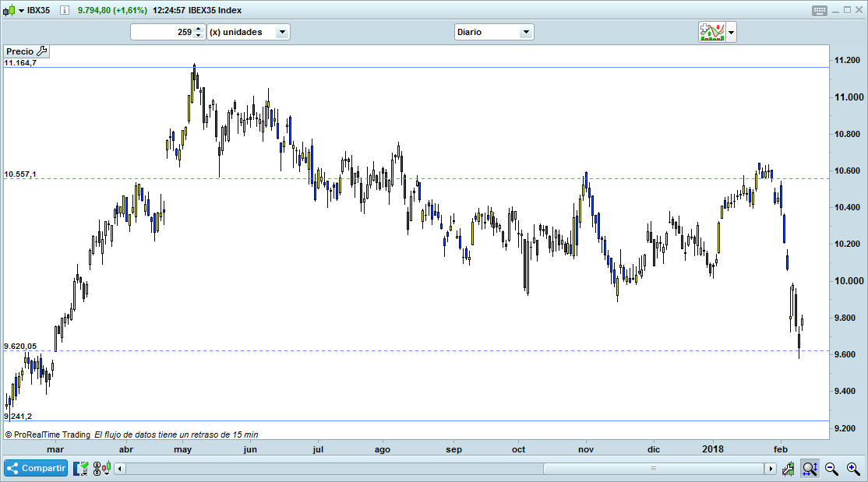Click the wrench icon next to Precio label
Image resolution: width=868 pixels, height=482 pixels.
(x=43, y=51)
